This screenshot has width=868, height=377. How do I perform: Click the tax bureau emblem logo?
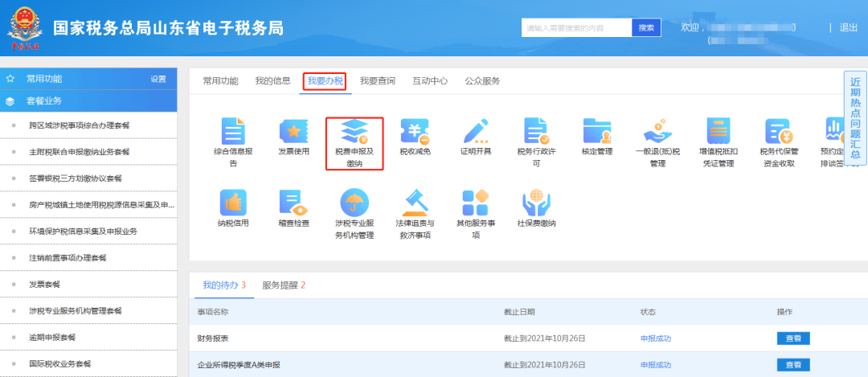[25, 27]
